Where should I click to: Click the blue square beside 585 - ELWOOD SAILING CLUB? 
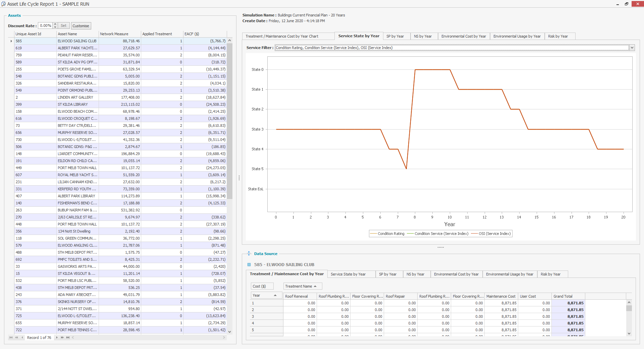(249, 265)
